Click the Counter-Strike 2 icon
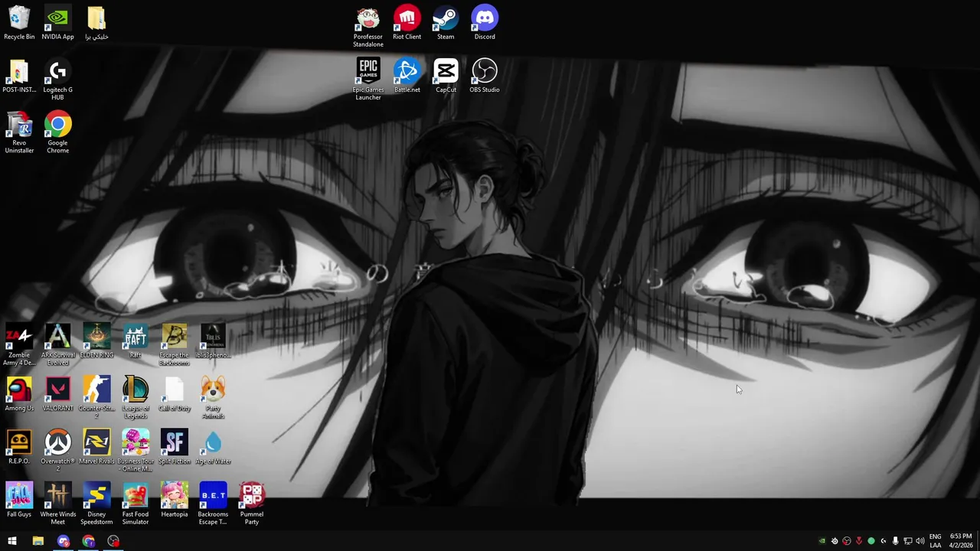Image resolution: width=980 pixels, height=551 pixels. tap(96, 398)
